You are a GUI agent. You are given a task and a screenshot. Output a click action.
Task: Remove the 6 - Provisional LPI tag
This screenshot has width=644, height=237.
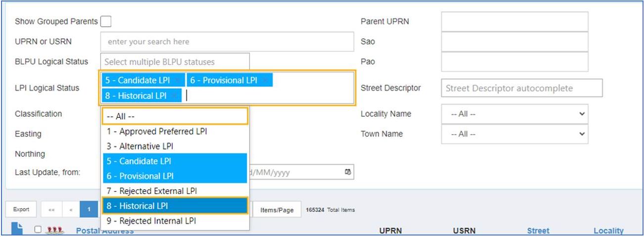tap(265, 80)
